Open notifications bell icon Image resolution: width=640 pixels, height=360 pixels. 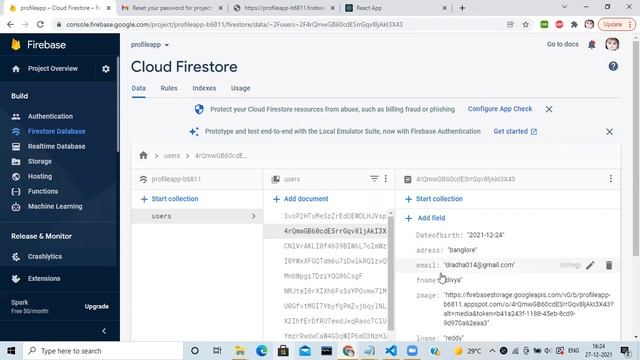[x=591, y=44]
